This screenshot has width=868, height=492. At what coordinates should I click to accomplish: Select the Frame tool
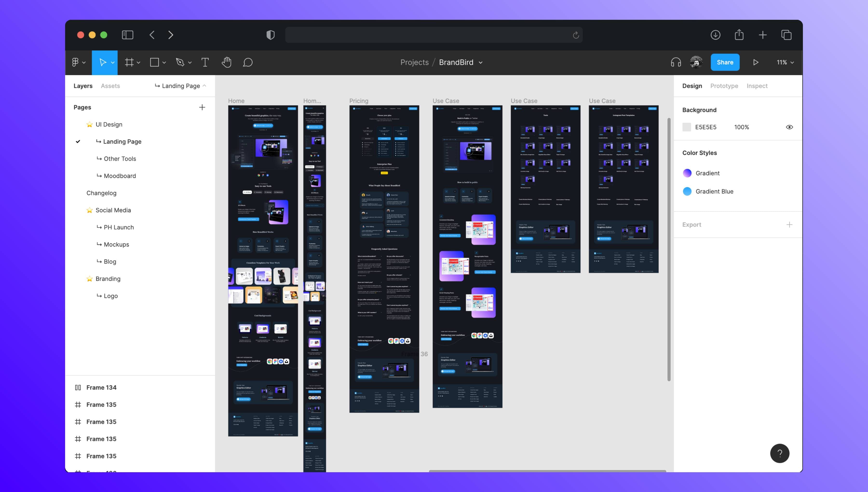pyautogui.click(x=129, y=62)
